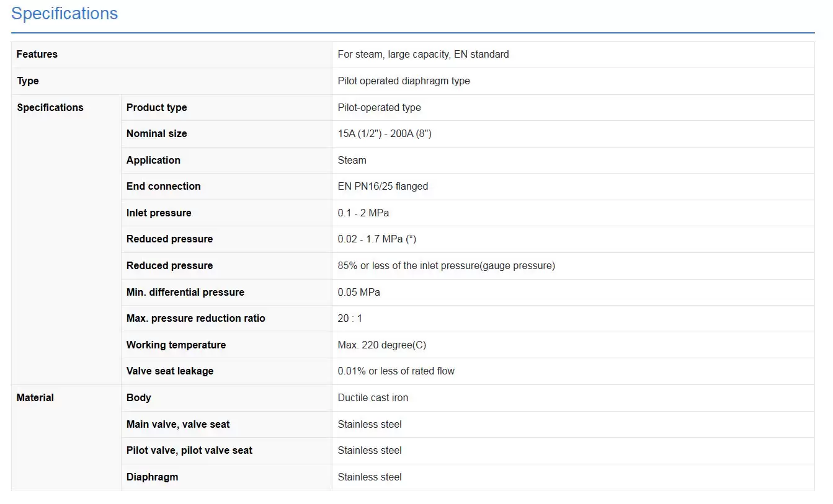Click the 'Ductile cast iron' value
The height and width of the screenshot is (504, 833).
tap(373, 398)
